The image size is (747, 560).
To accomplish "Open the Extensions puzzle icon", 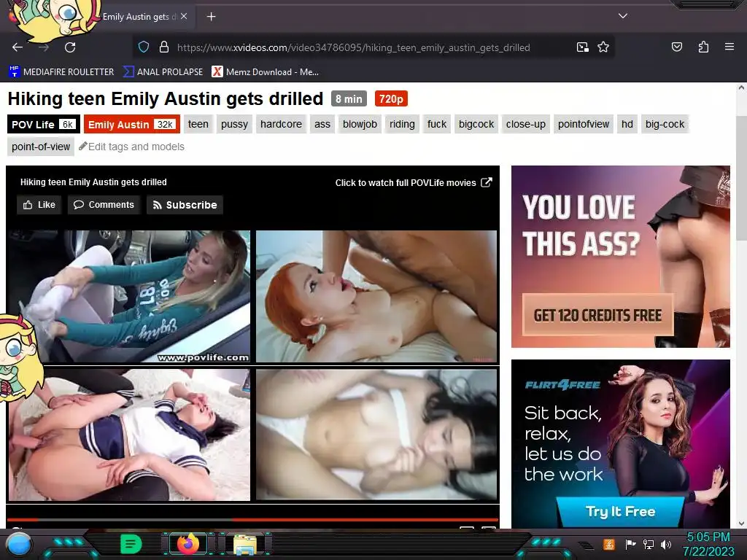I will [703, 47].
